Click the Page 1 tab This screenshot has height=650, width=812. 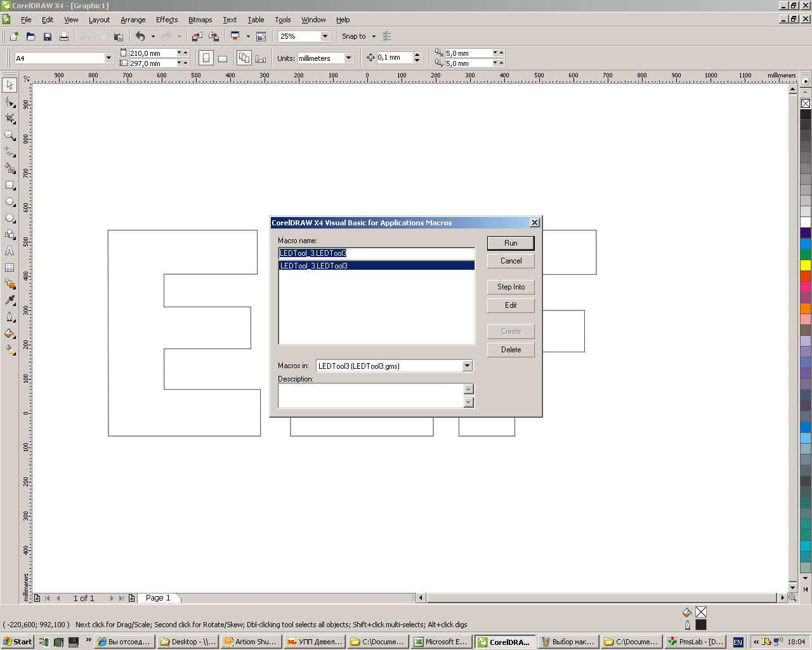158,598
